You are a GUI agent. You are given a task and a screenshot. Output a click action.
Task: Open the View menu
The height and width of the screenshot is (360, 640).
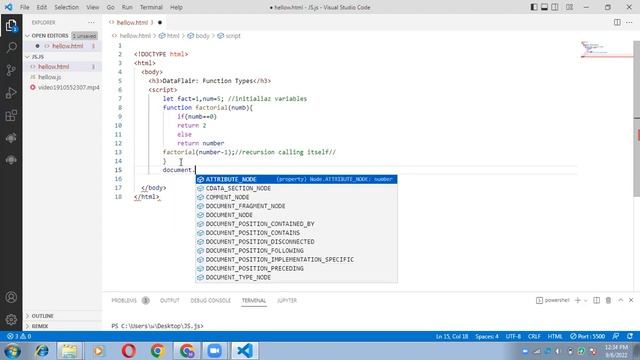point(93,7)
